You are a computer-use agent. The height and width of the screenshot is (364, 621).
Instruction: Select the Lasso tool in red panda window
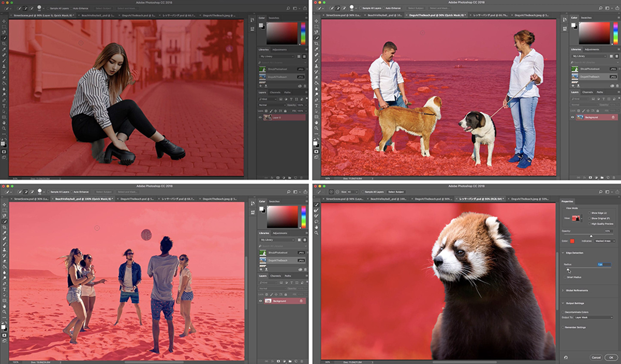(x=316, y=222)
